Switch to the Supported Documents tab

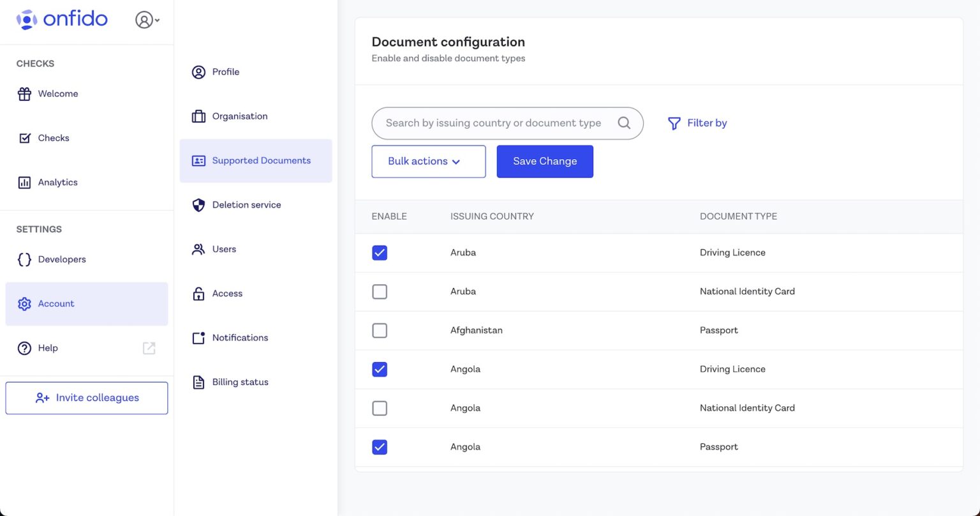(255, 160)
